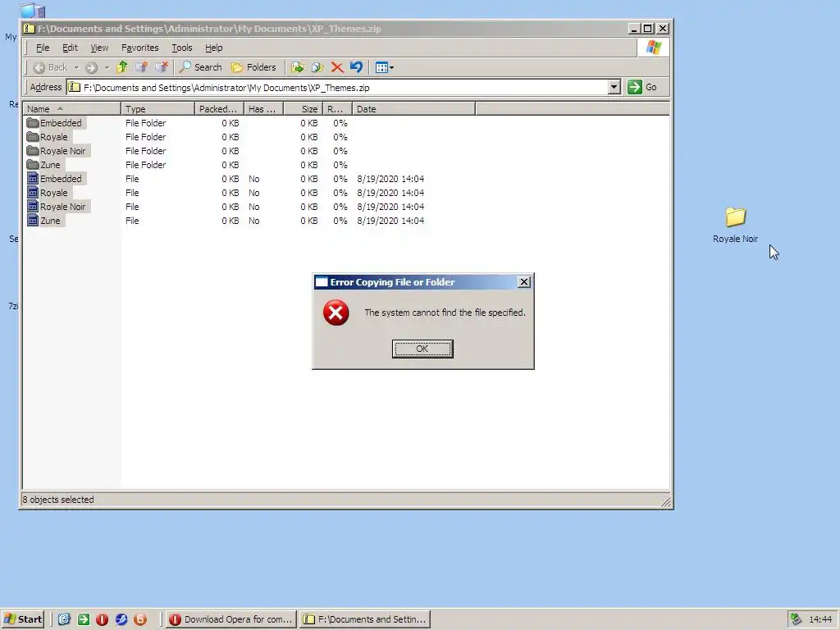Click the Move To toolbar icon
Image resolution: width=840 pixels, height=630 pixels.
298,67
